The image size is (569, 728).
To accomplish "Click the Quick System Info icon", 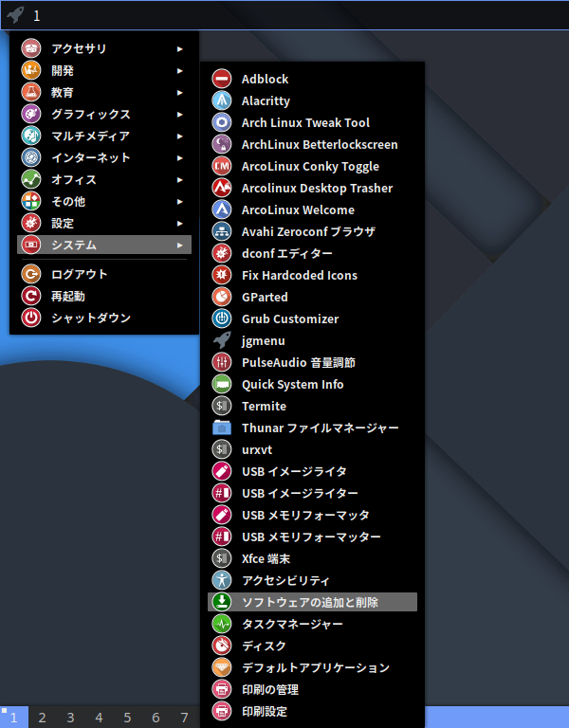I will (222, 384).
